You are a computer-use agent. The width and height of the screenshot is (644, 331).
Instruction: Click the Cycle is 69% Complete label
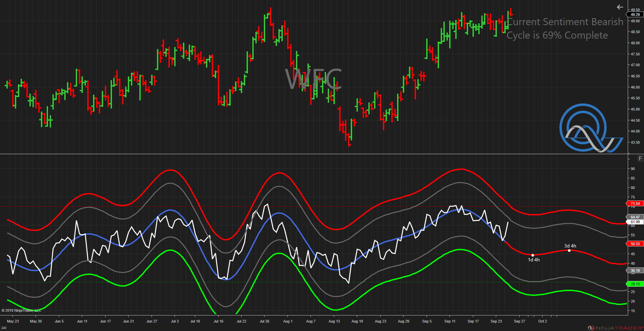[x=557, y=36]
